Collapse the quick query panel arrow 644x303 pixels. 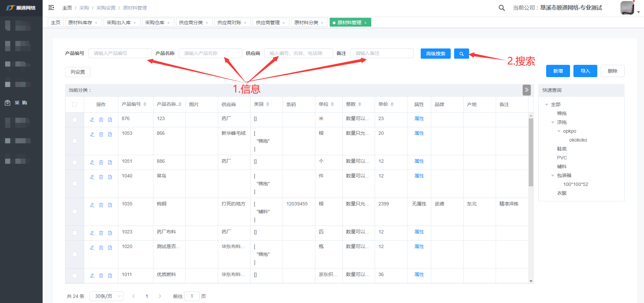tap(526, 90)
